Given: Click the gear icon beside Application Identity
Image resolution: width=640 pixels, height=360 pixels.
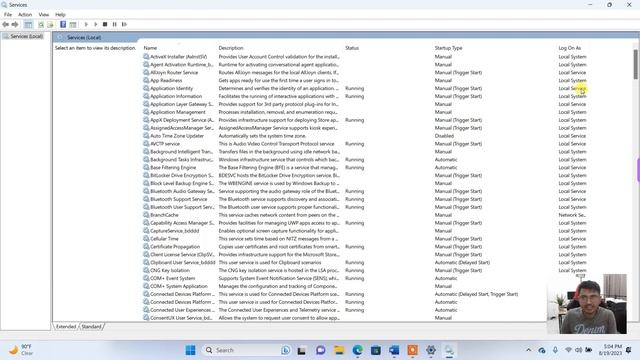Looking at the screenshot, I should click(146, 88).
